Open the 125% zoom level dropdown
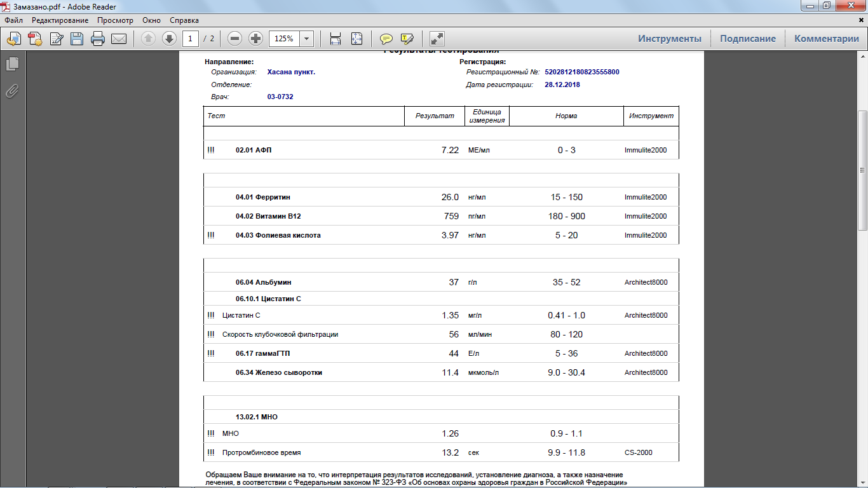868x488 pixels. [307, 39]
